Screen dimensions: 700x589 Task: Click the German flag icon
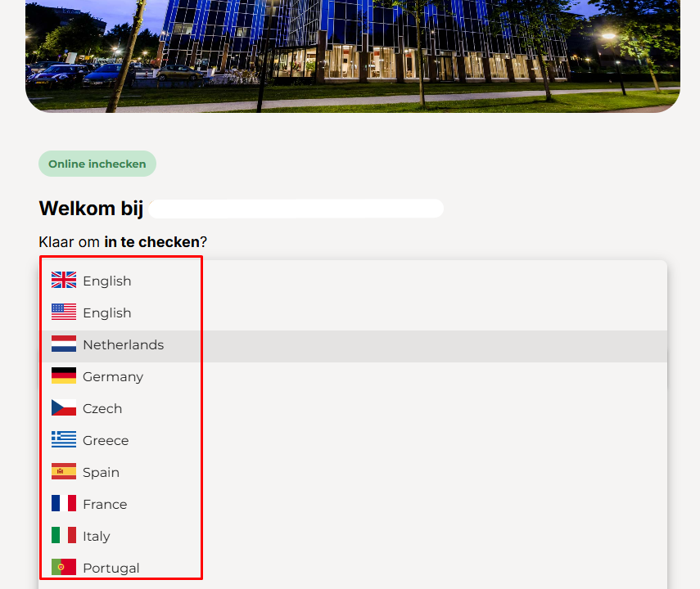[64, 376]
